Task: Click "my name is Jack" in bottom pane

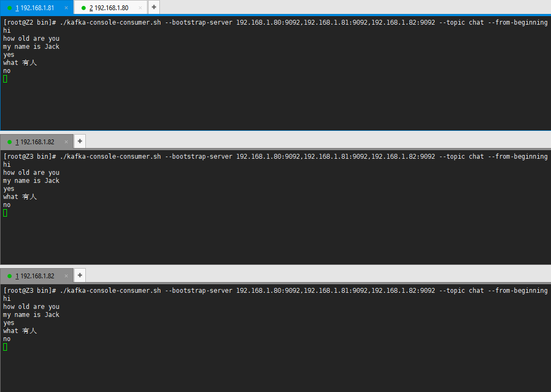Action: 31,315
